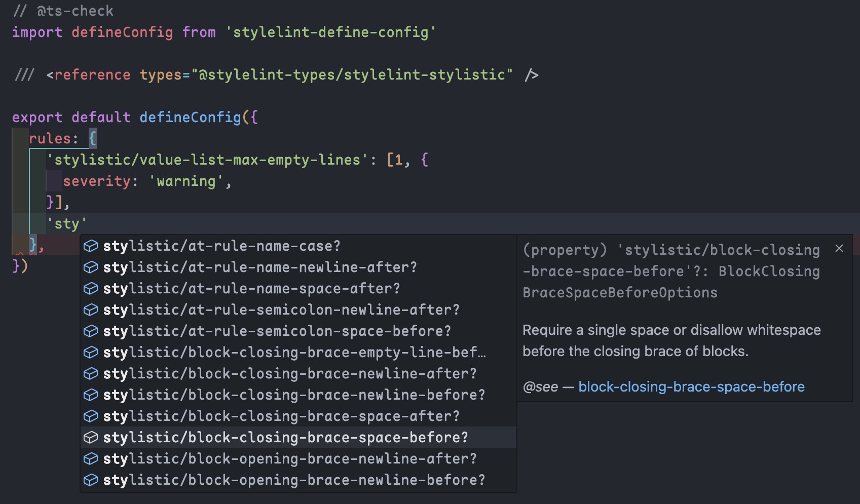Click the cube icon beside stylistic/at-rule-semicolon-newline-after

(x=91, y=310)
